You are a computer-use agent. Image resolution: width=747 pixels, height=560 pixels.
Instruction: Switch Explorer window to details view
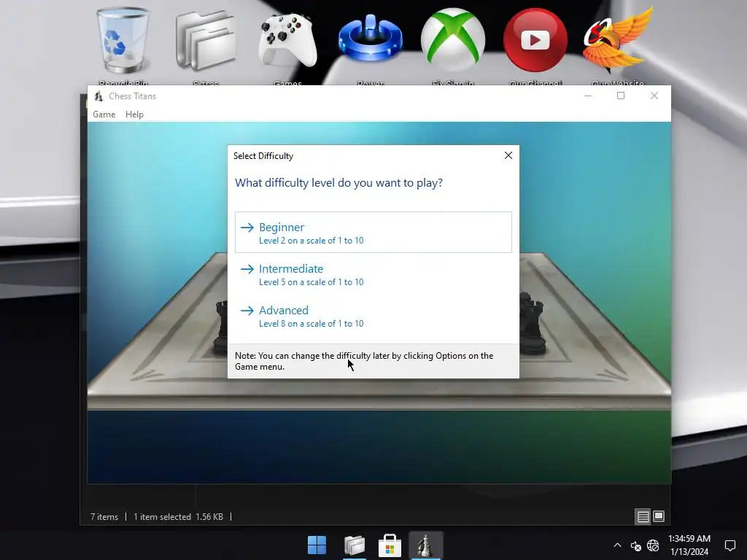(643, 517)
